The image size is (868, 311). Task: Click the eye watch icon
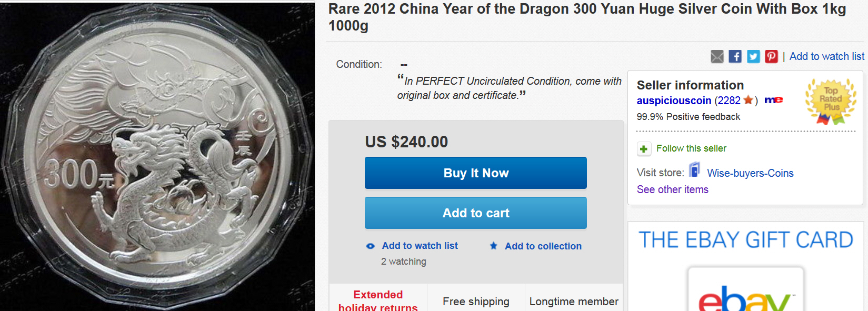click(x=371, y=246)
